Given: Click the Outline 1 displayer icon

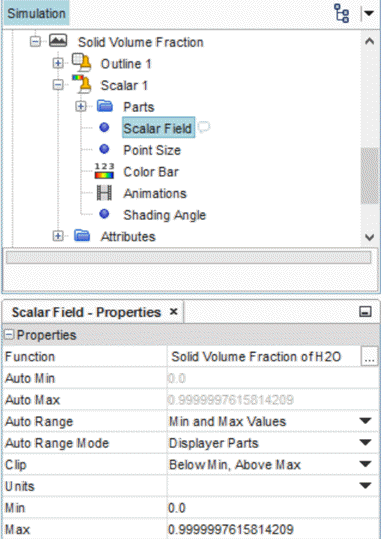Looking at the screenshot, I should pos(81,63).
